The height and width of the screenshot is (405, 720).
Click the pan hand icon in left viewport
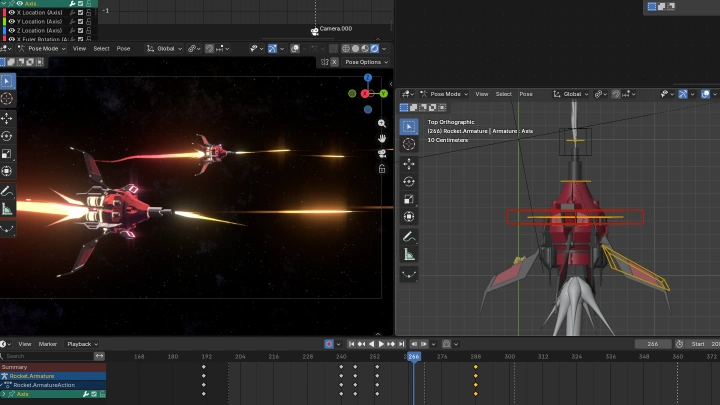pos(382,138)
